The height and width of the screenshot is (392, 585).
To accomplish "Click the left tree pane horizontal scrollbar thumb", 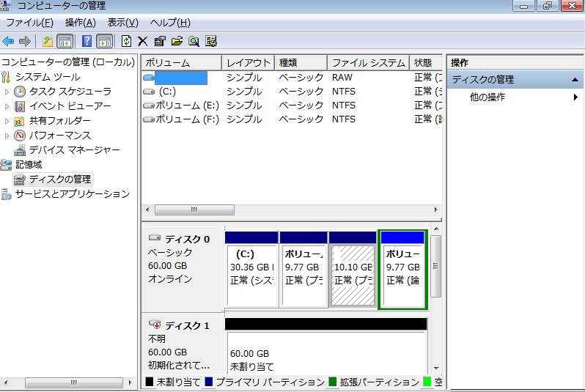I will coord(73,382).
